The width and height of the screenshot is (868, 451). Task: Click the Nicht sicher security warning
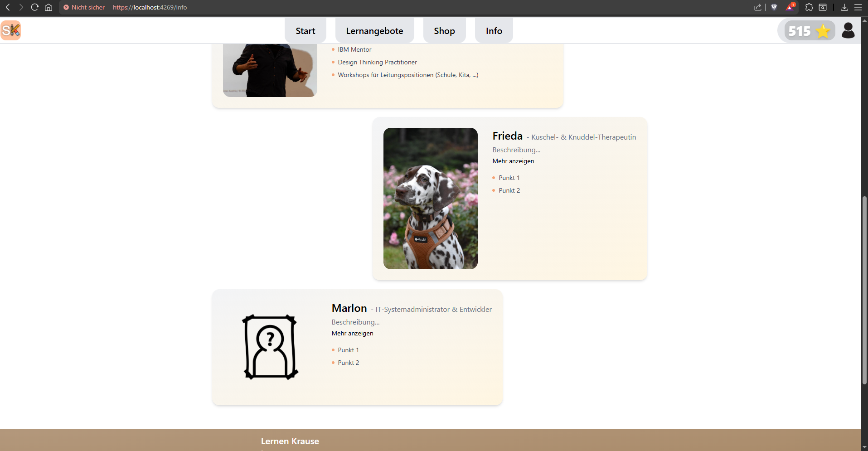84,7
